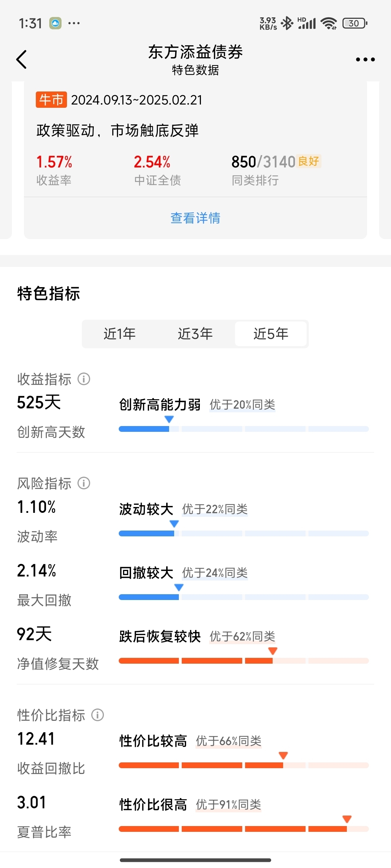The width and height of the screenshot is (391, 868).
Task: Tap 优于91%同类 Sharpe ratio label
Action: coord(228,805)
